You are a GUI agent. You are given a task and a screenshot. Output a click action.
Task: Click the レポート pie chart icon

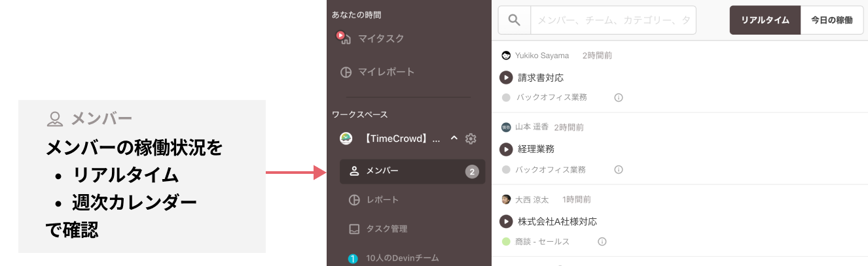pos(354,200)
